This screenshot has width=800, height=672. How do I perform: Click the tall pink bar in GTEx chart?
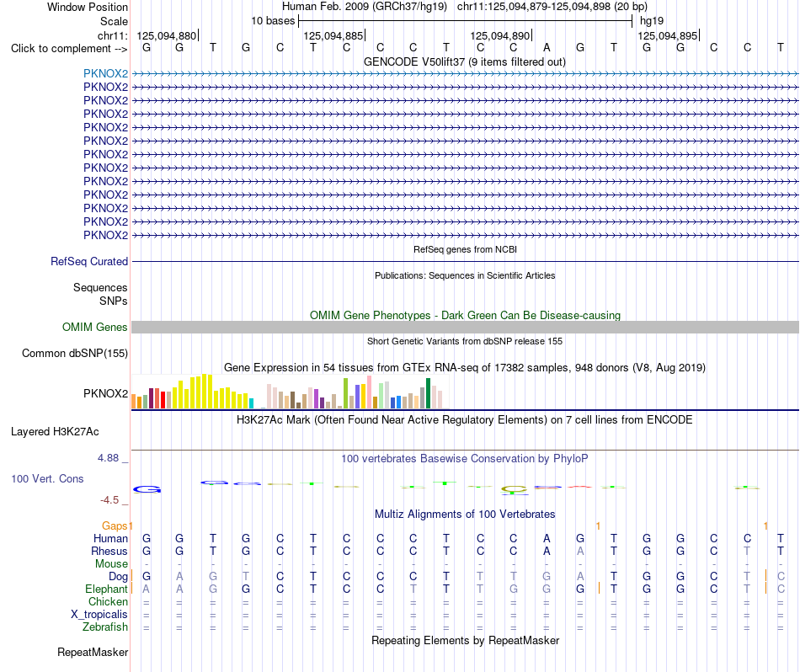(369, 392)
